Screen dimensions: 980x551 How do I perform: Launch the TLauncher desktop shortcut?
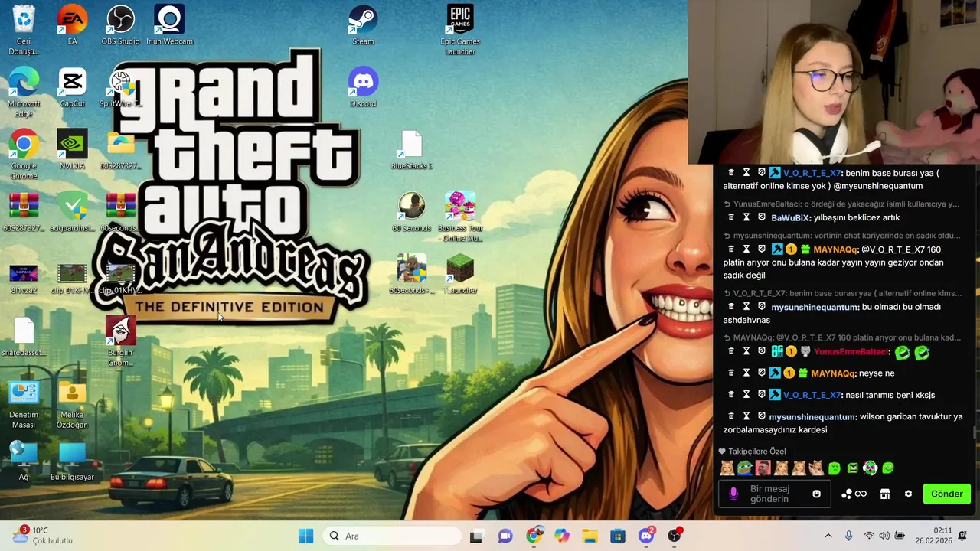[x=460, y=274]
